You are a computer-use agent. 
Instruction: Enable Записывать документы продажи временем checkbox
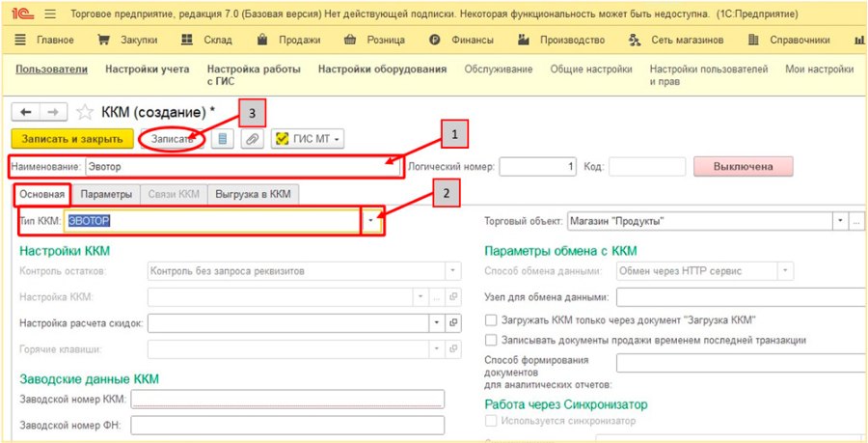[491, 340]
